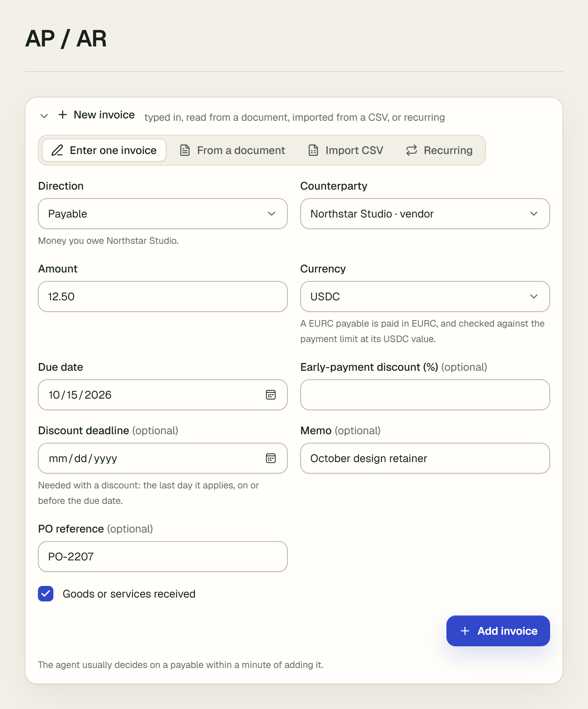This screenshot has width=588, height=709.
Task: Click the Discount deadline mm/dd/yyyy field
Action: click(163, 458)
